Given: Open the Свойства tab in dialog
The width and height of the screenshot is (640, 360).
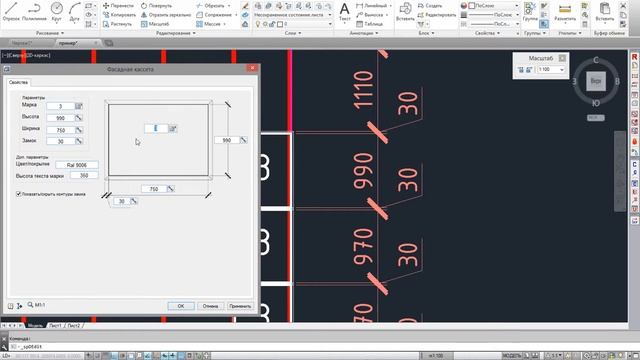Looking at the screenshot, I should [x=18, y=82].
